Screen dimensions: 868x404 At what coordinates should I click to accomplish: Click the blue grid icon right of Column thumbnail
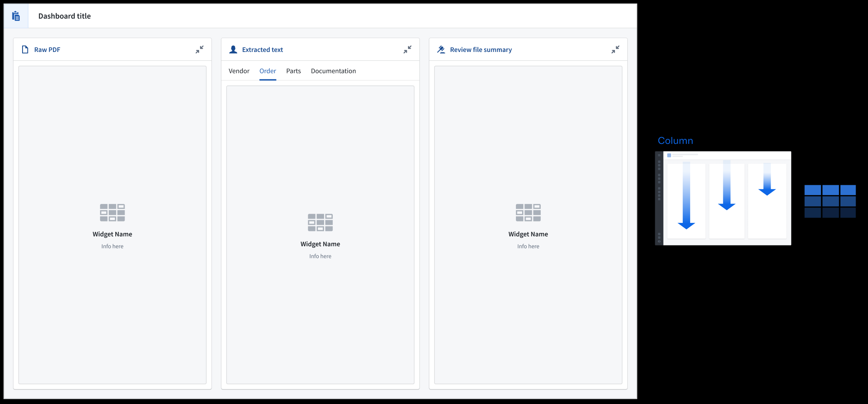click(830, 201)
